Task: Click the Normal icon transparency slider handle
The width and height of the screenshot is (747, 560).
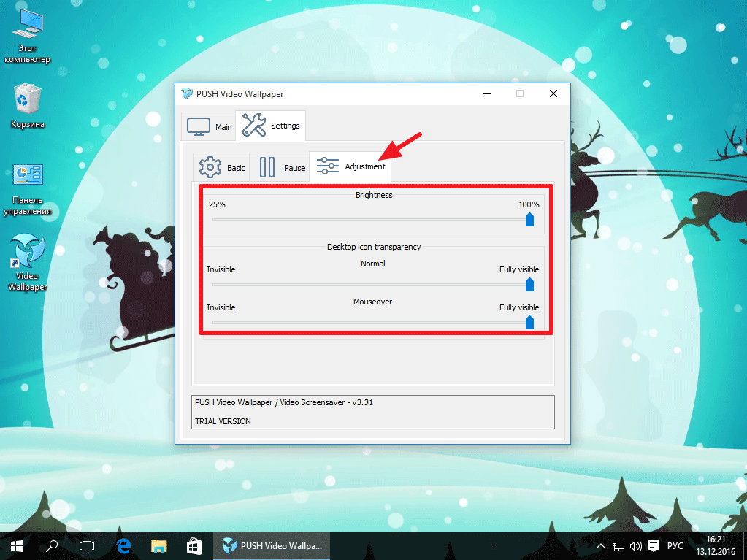Action: (529, 284)
